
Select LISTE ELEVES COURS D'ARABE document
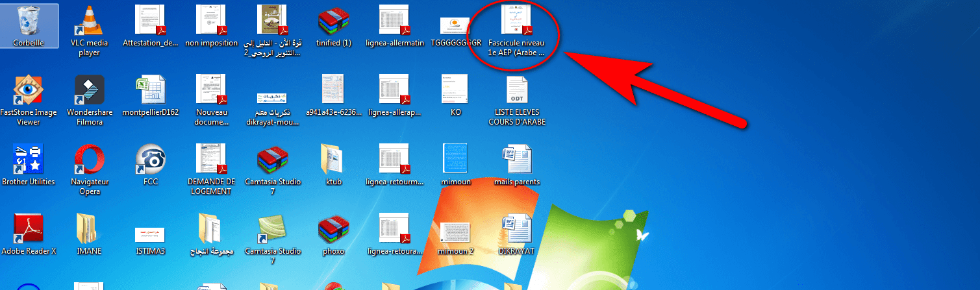516,101
